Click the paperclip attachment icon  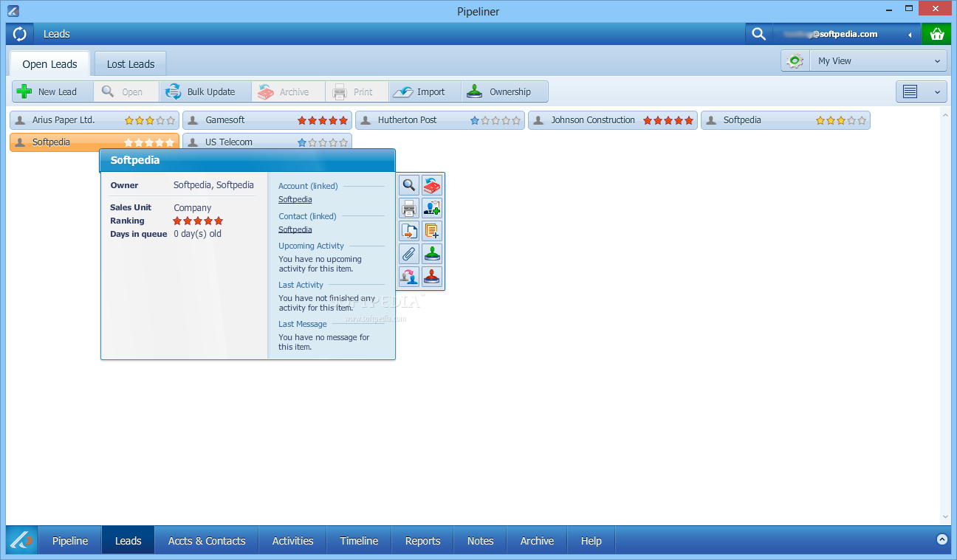[x=409, y=254]
